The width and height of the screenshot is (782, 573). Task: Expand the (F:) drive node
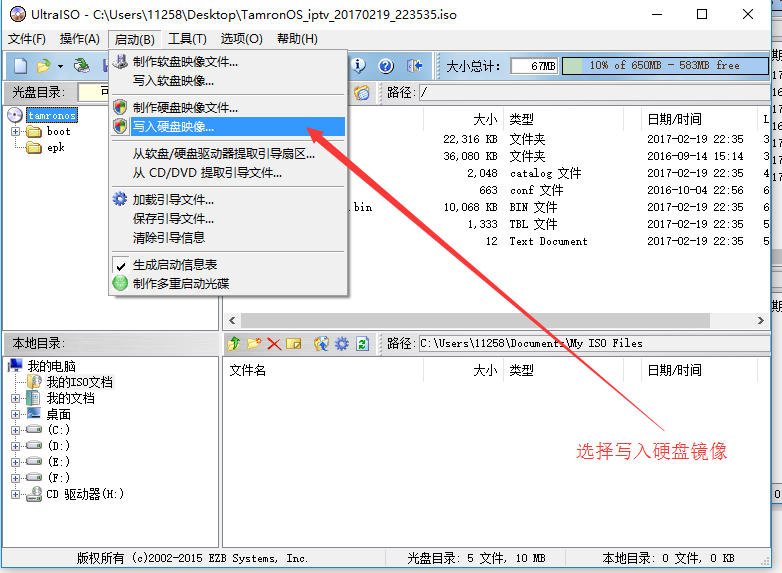[x=15, y=478]
